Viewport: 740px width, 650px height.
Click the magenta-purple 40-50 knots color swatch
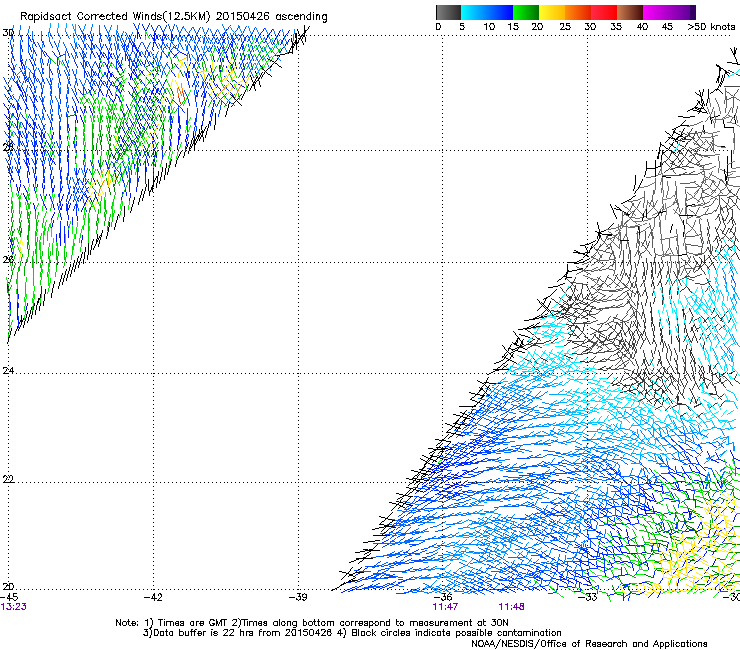pos(669,12)
